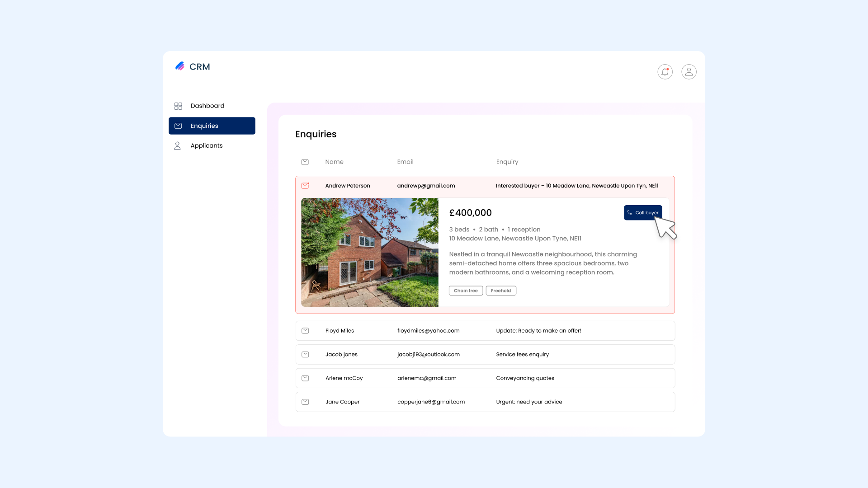Expand Floyd Miles offer enquiry row

pos(538,331)
